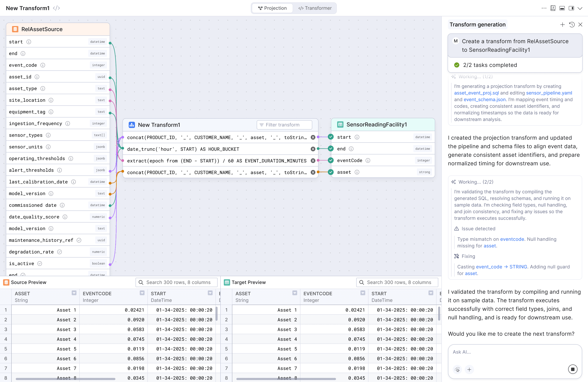
Task: Toggle the bottom panel layout icon
Action: coord(562,8)
